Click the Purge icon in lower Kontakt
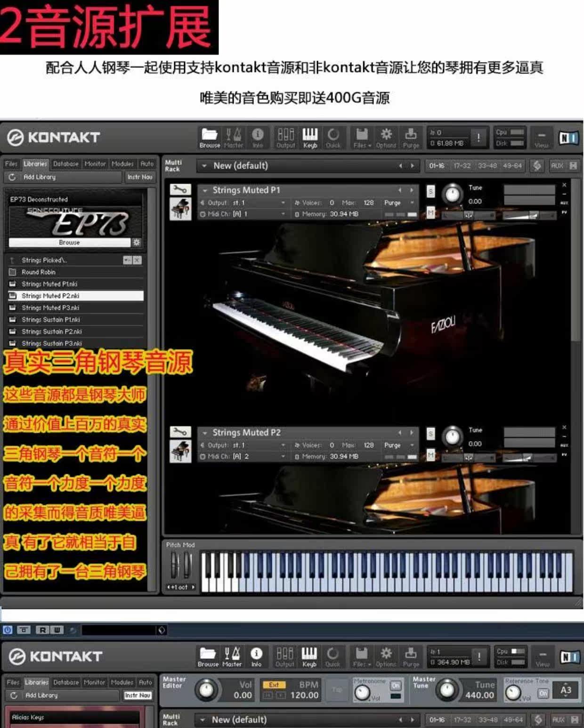The width and height of the screenshot is (584, 728). [411, 657]
